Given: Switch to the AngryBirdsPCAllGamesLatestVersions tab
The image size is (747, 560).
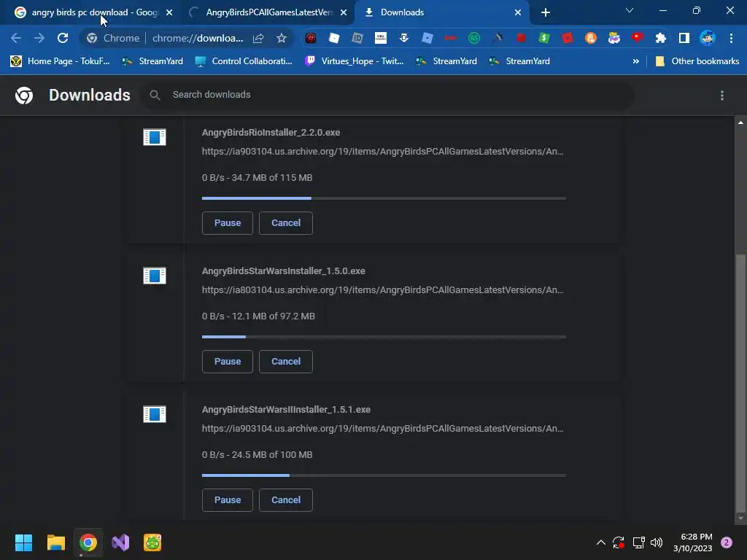Looking at the screenshot, I should click(268, 12).
